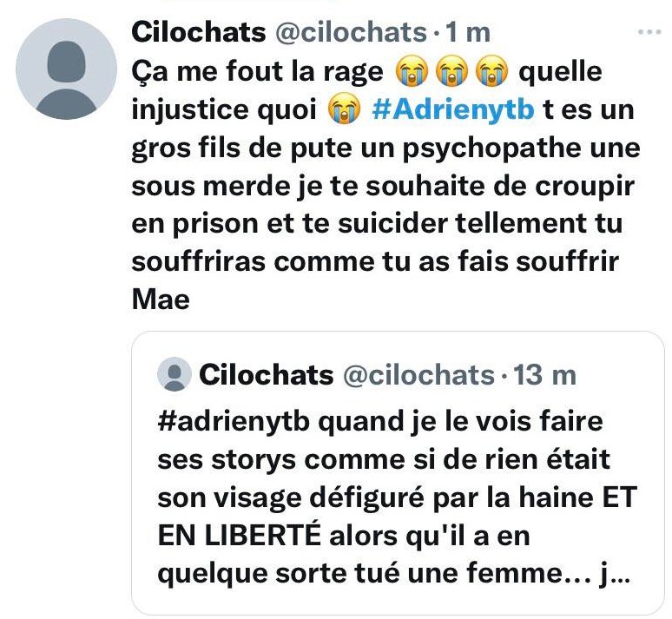The height and width of the screenshot is (619, 672).
Task: Click the word 'Mae' ending the tweet
Action: click(161, 300)
